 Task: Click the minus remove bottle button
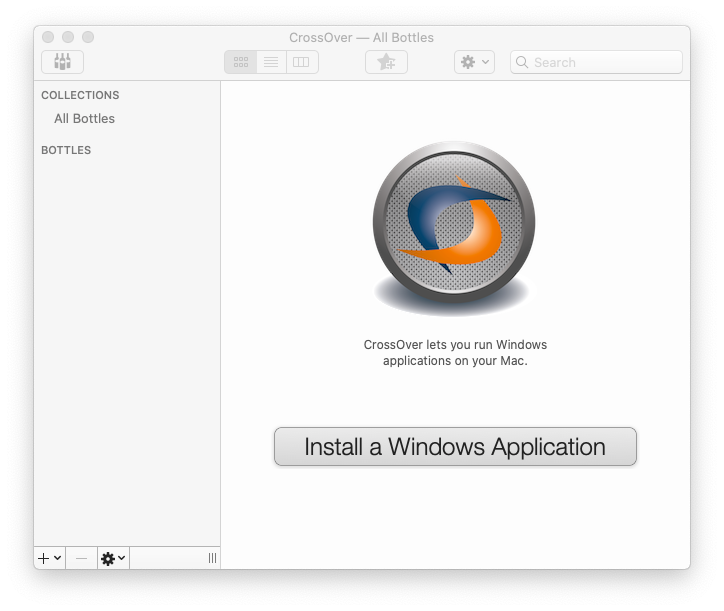[x=81, y=558]
